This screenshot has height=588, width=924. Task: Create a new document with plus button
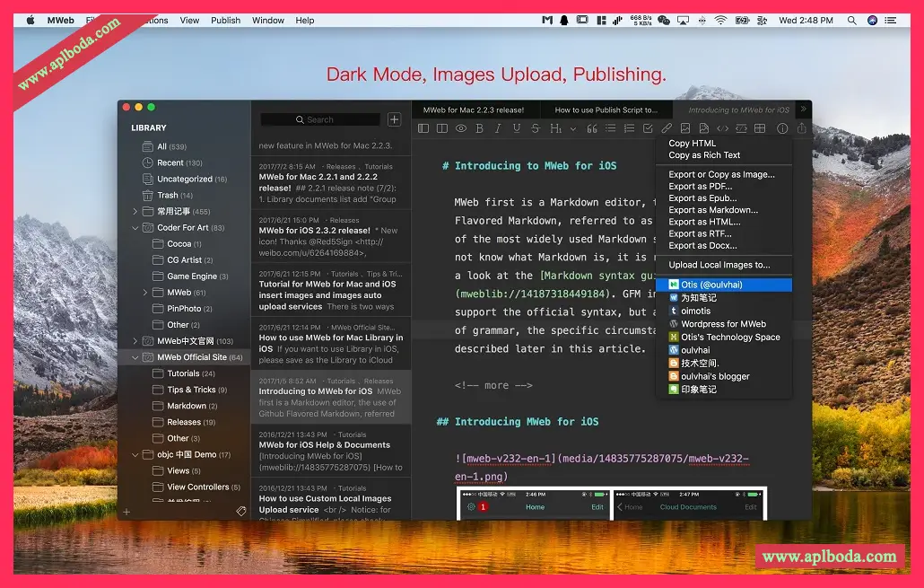394,119
